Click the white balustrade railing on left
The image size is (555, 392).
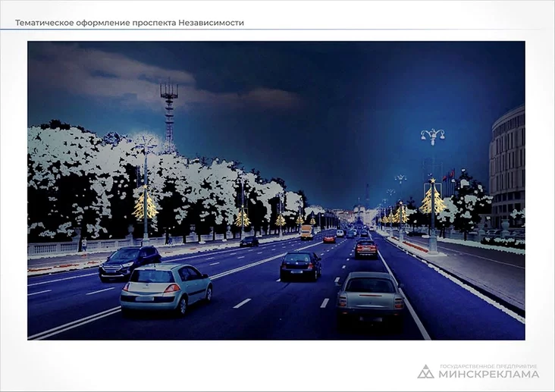point(61,248)
